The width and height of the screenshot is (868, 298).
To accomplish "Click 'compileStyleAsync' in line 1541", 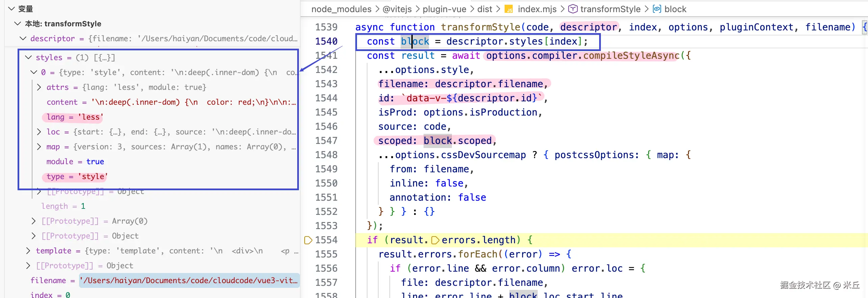I will click(x=631, y=55).
